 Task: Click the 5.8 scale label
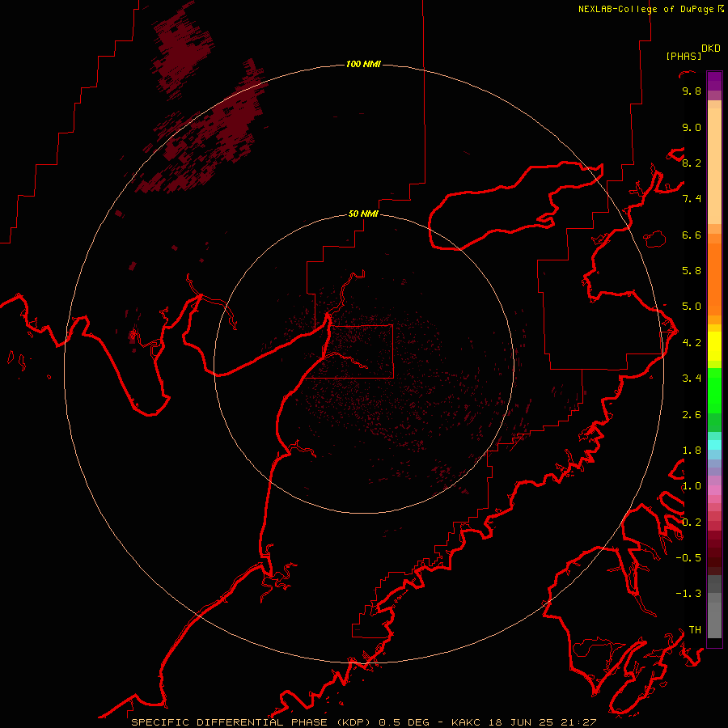pos(692,270)
